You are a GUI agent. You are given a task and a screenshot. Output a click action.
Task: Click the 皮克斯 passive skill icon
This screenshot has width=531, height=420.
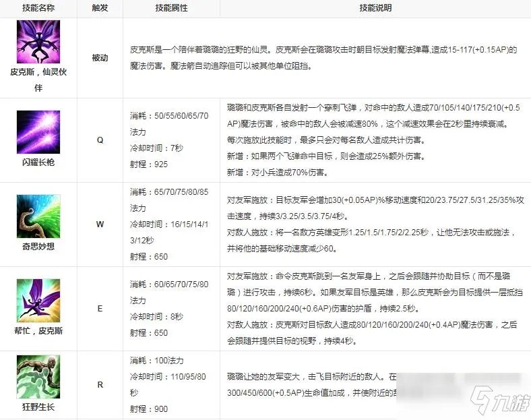point(38,42)
